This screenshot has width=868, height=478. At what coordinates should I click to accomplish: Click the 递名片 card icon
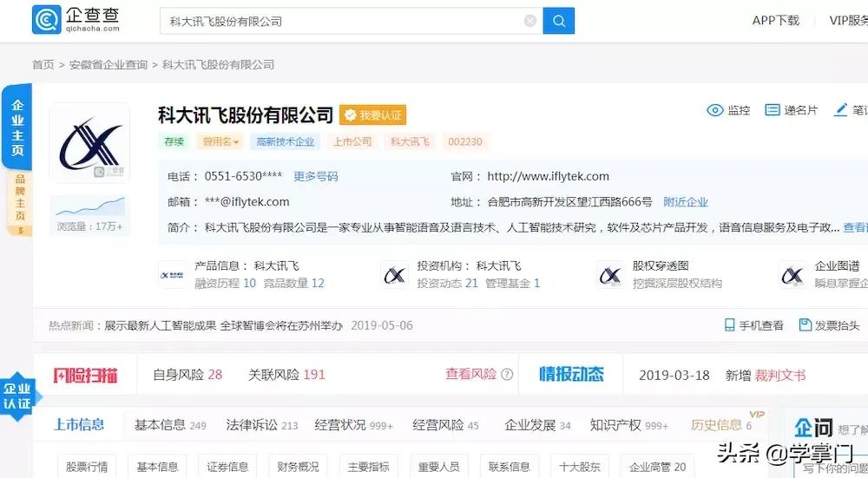[773, 110]
